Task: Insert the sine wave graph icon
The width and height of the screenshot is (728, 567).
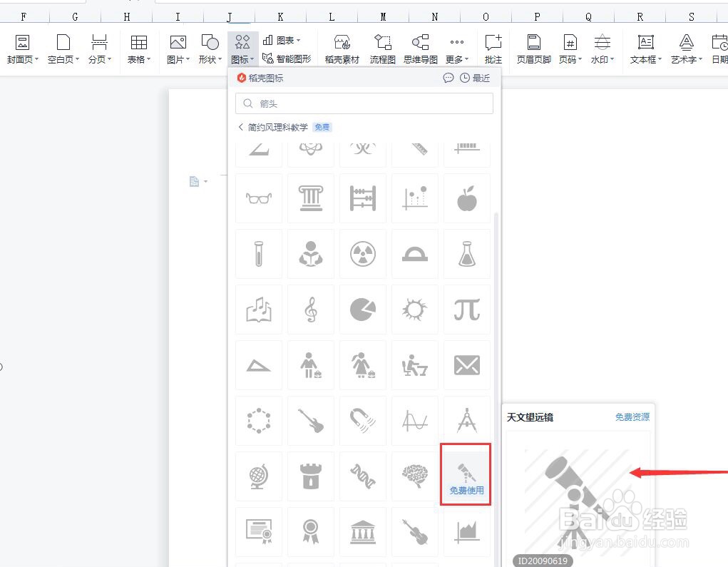Action: 414,422
